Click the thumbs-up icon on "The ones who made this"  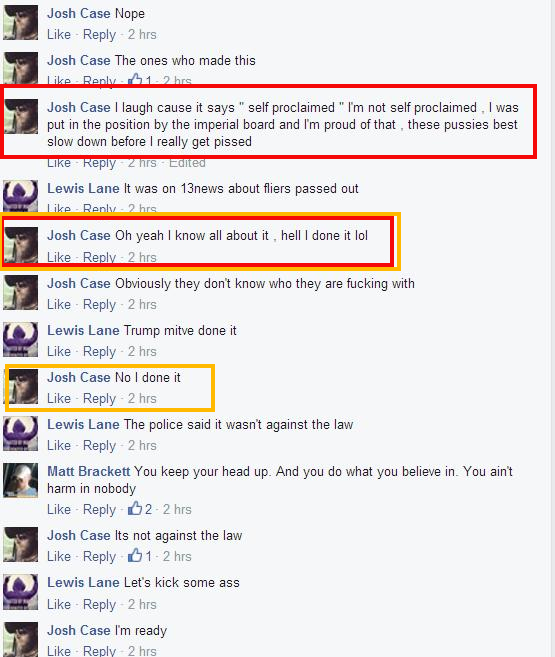(135, 79)
